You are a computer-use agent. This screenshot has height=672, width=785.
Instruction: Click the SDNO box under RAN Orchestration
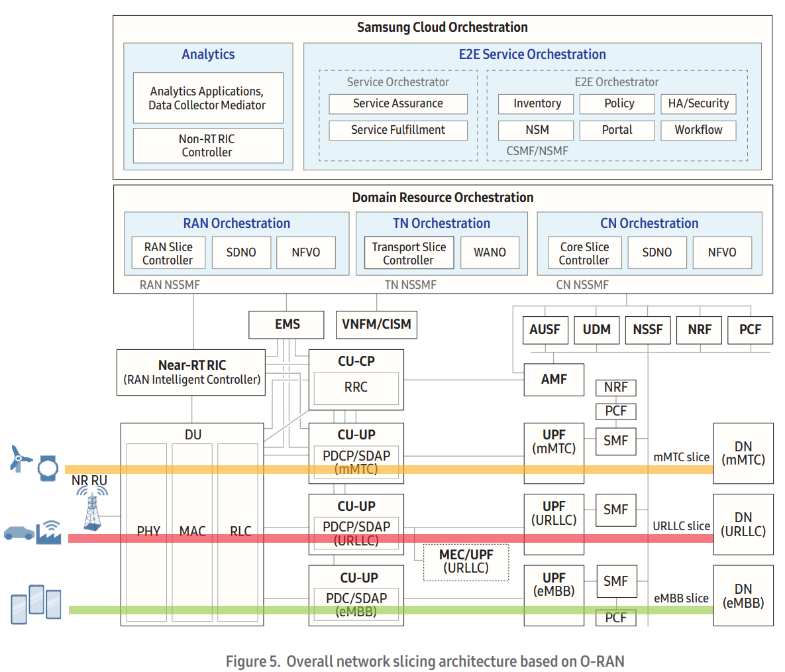pyautogui.click(x=241, y=253)
